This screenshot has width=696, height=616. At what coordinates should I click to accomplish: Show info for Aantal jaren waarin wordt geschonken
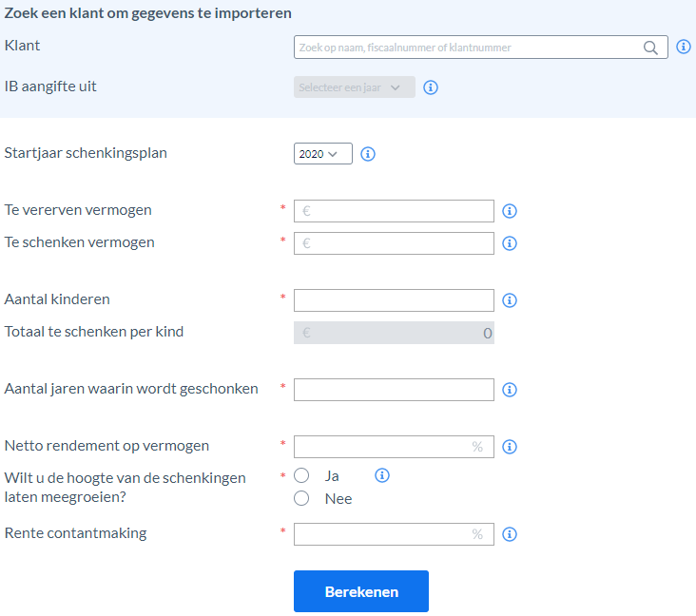[509, 390]
